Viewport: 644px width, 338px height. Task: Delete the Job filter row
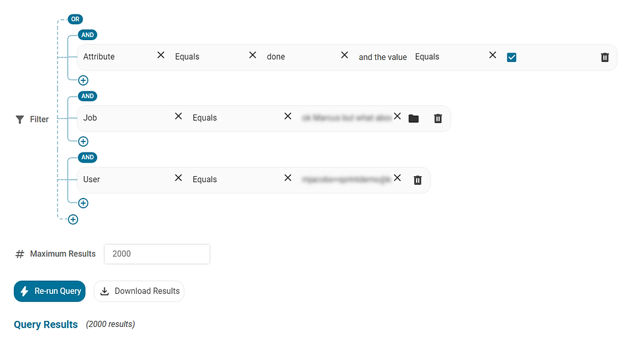(438, 118)
